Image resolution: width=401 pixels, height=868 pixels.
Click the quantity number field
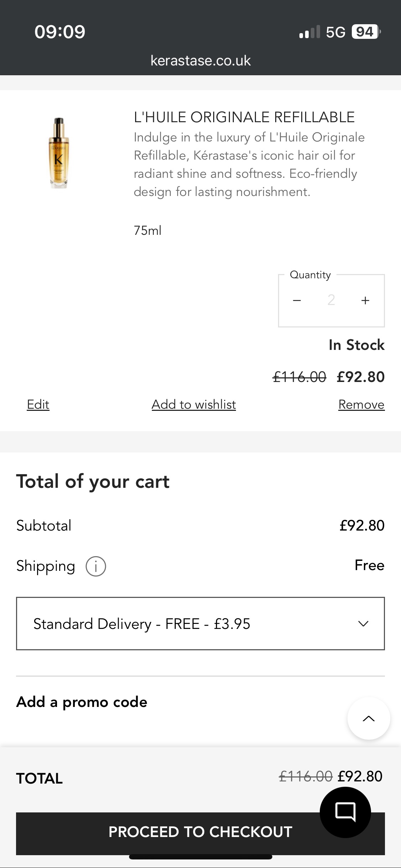(x=331, y=300)
